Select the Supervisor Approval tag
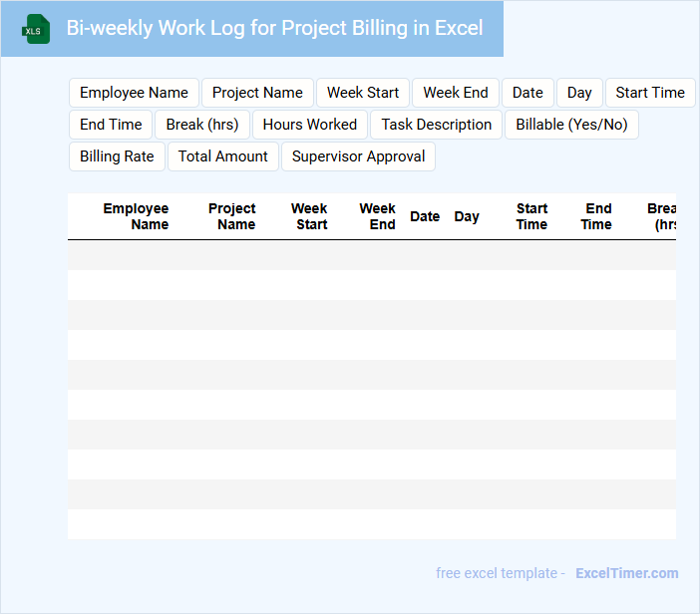 pyautogui.click(x=359, y=156)
